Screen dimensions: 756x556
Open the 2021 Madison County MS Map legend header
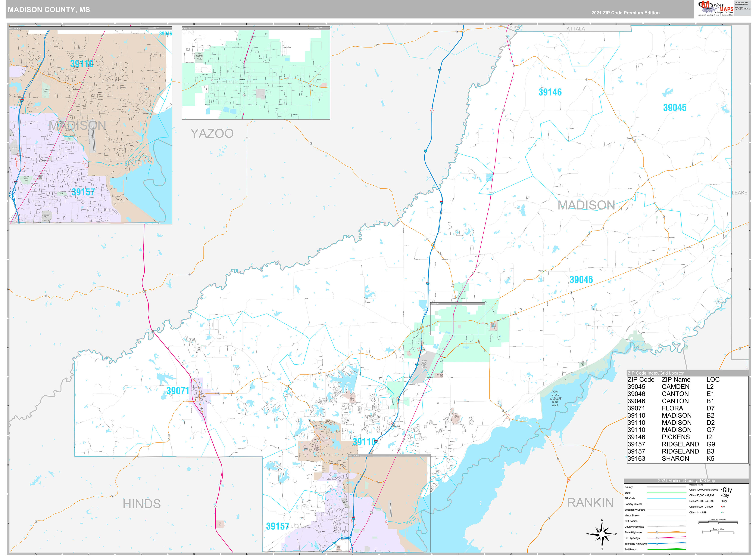[x=686, y=481]
